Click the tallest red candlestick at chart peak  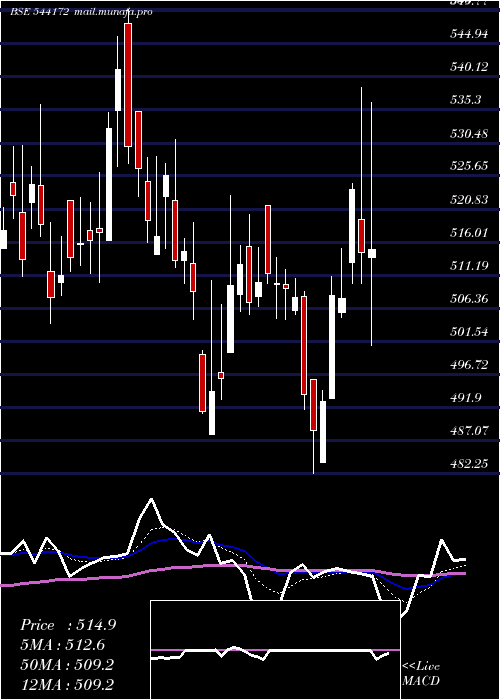point(128,85)
